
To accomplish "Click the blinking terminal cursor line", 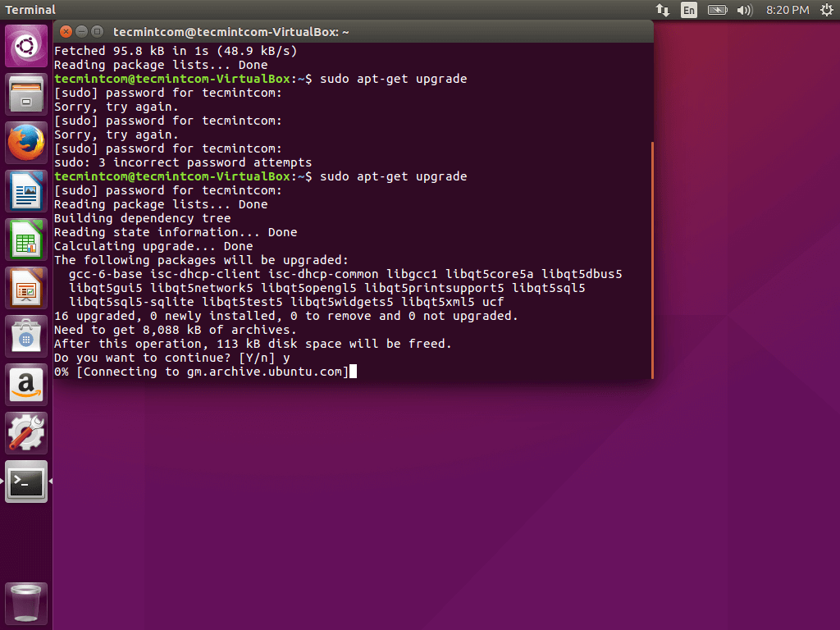I will [354, 371].
